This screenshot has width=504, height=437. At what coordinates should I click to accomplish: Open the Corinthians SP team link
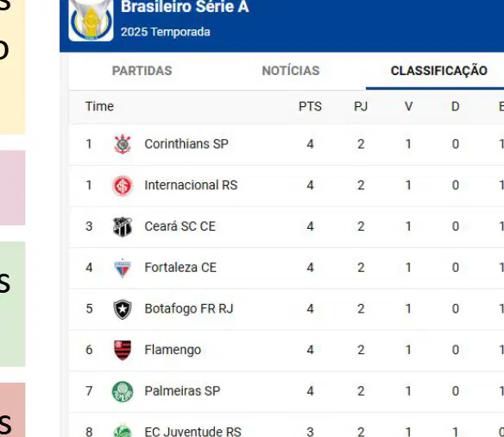(x=186, y=144)
